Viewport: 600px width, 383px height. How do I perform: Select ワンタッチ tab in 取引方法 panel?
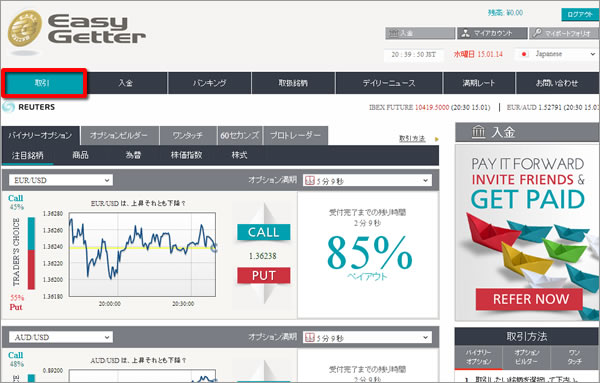(x=574, y=357)
